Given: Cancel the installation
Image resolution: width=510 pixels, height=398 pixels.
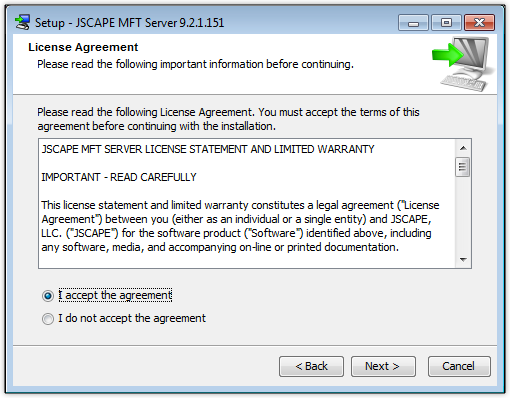Looking at the screenshot, I should [x=459, y=366].
